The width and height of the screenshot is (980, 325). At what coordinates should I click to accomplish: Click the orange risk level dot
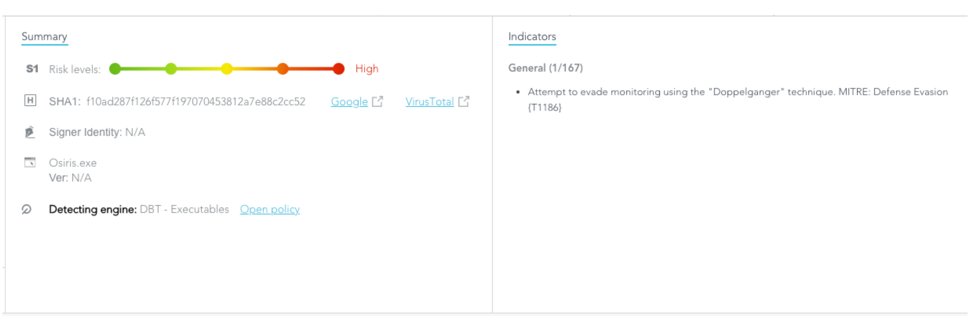pos(283,69)
